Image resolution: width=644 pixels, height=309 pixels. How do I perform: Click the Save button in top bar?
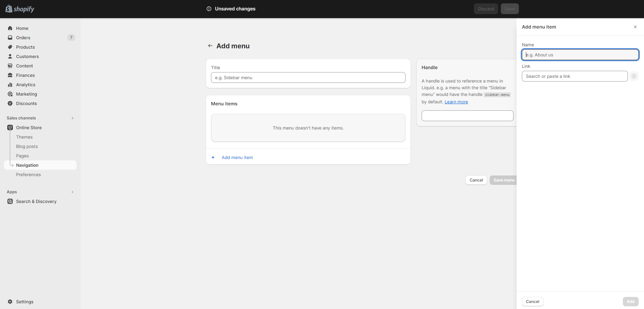(510, 9)
